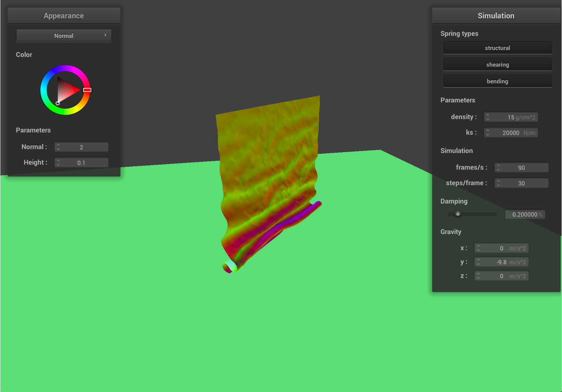The image size is (562, 392).
Task: Click the Normal parameter stepper arrows
Action: [x=58, y=147]
